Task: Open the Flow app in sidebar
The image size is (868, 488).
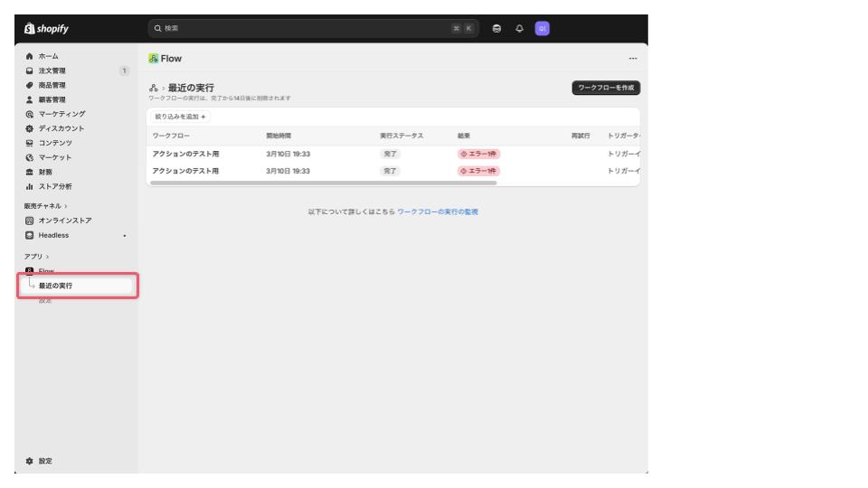Action: coord(46,270)
